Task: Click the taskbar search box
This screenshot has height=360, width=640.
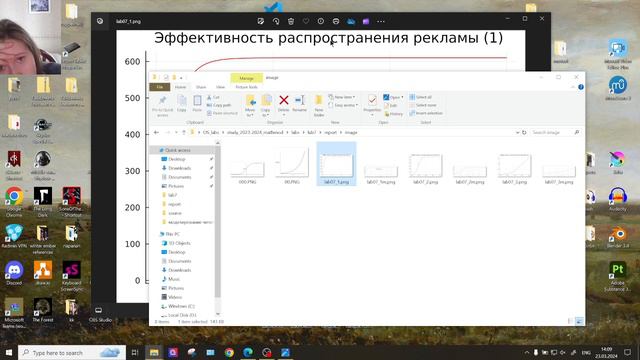Action: [x=71, y=352]
